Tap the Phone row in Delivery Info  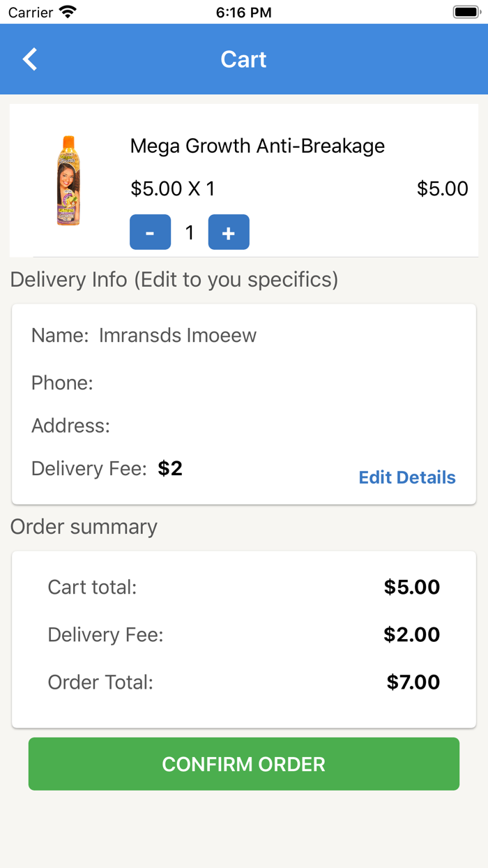click(x=63, y=382)
